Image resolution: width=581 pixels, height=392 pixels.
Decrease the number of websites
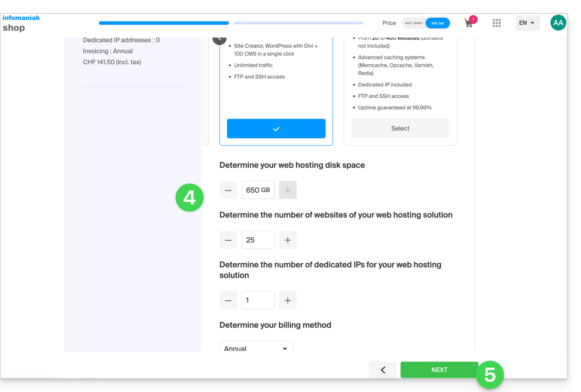[x=228, y=240]
